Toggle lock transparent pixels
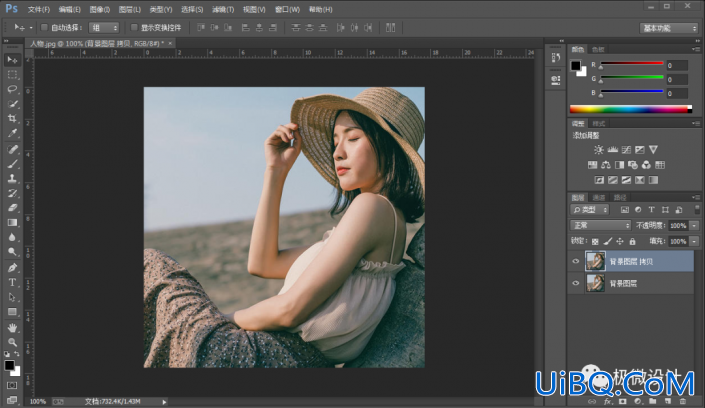 point(595,242)
